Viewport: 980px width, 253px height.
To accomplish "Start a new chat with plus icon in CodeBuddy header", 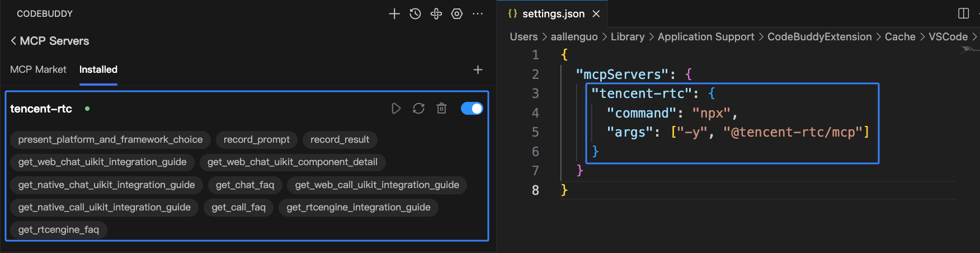I will point(394,14).
